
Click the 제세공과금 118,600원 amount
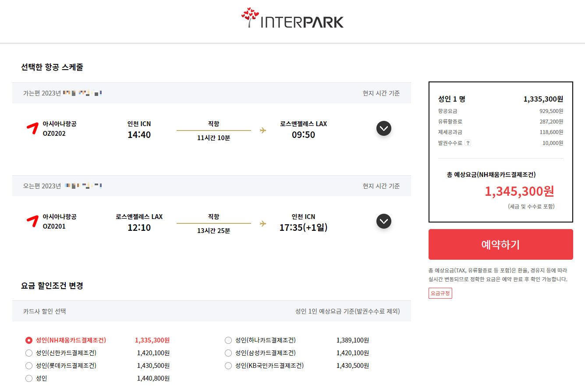point(551,132)
